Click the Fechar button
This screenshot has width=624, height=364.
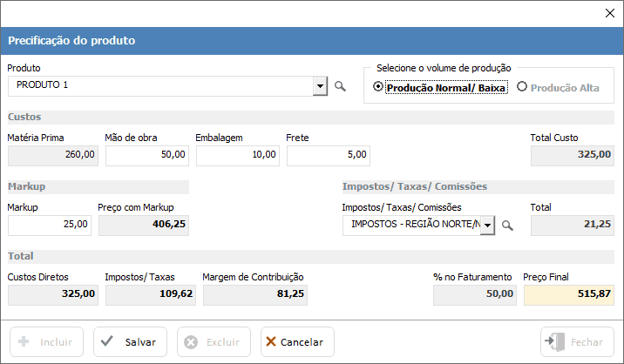(x=577, y=341)
